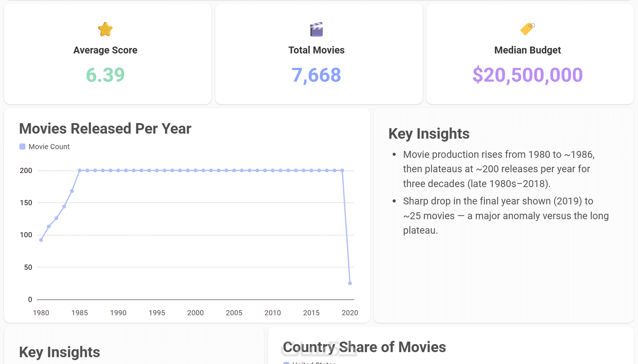Select the 1980 data point on chart
The image size is (638, 364).
click(41, 240)
